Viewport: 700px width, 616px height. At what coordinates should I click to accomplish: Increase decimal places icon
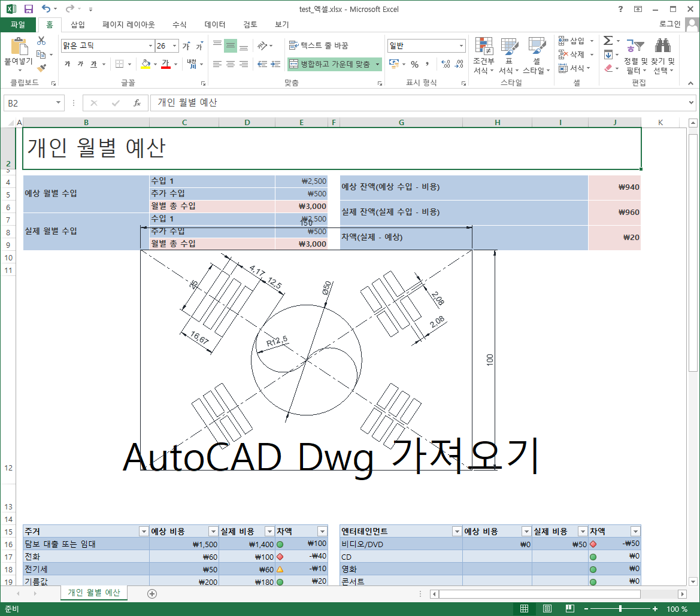446,64
